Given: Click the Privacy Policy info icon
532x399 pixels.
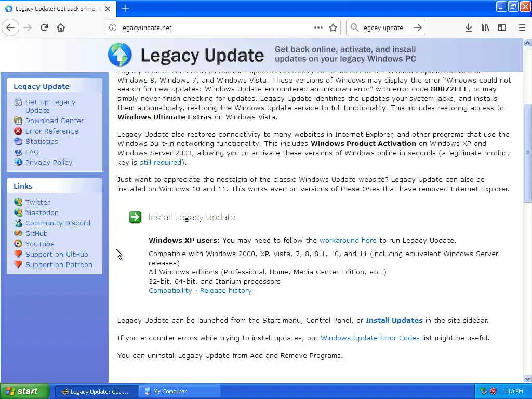Looking at the screenshot, I should pyautogui.click(x=18, y=163).
